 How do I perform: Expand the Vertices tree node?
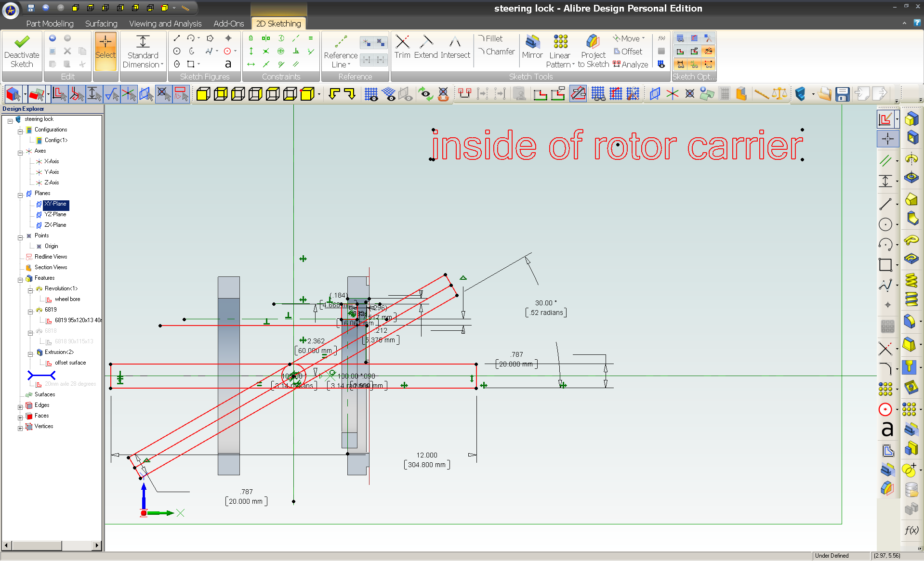(x=20, y=429)
